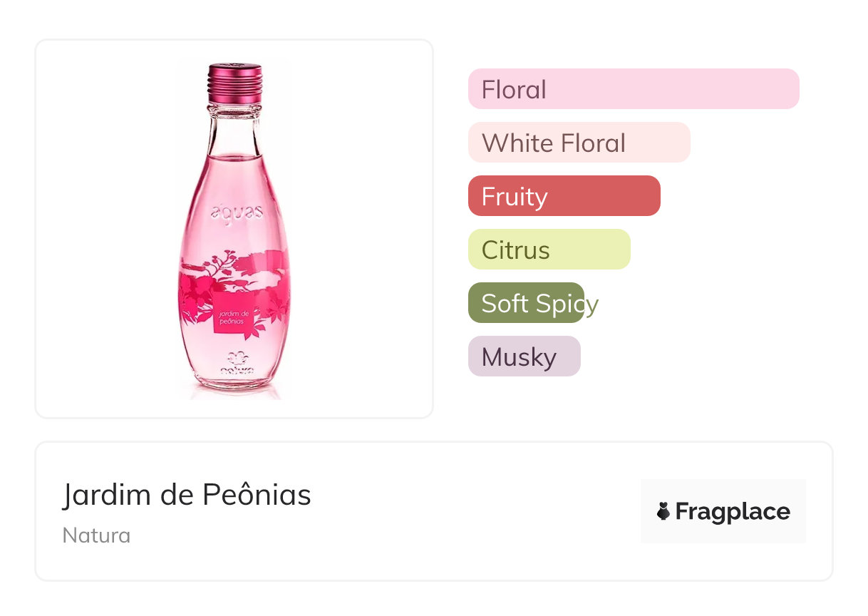Screen dimensions: 868x616
Task: Click the pink 'jardim de peônias' bottle label
Action: (234, 316)
